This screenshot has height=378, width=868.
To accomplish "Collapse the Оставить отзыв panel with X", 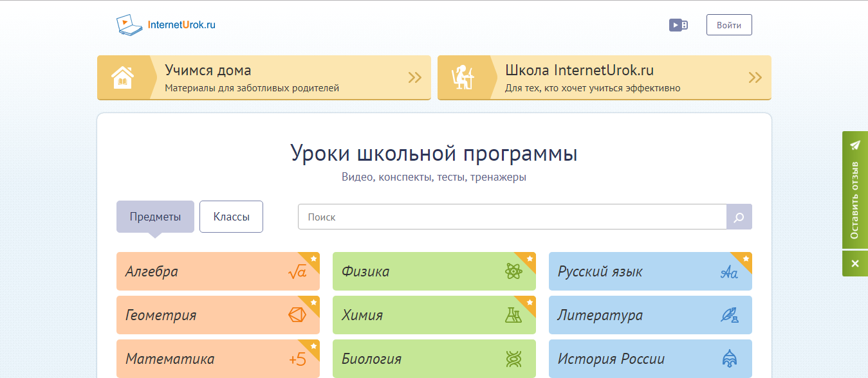I will click(x=854, y=264).
